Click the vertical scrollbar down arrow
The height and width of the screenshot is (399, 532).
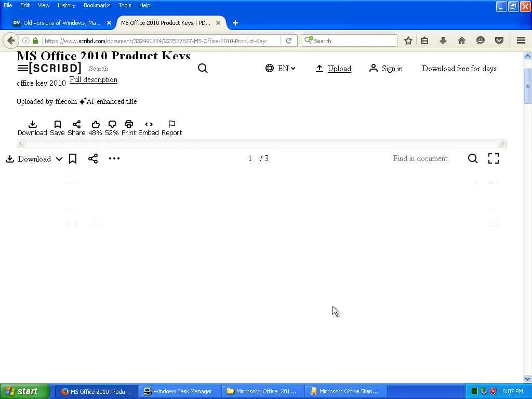coord(528,379)
